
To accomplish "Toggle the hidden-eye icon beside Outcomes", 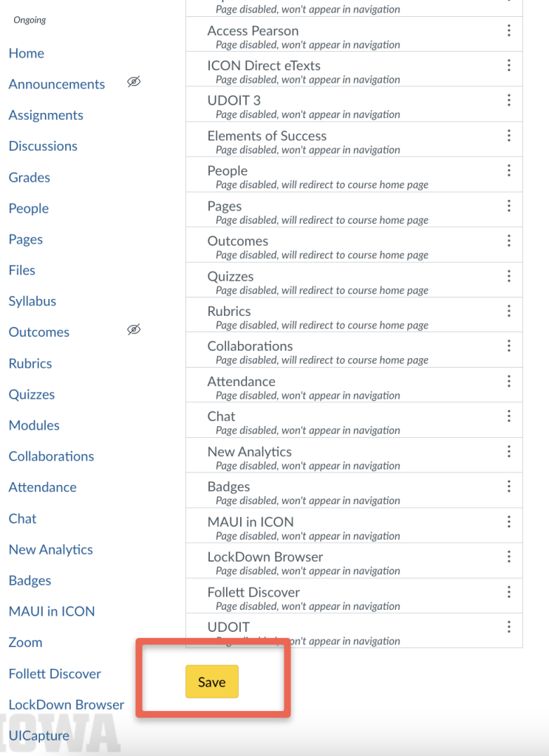I will tap(134, 329).
